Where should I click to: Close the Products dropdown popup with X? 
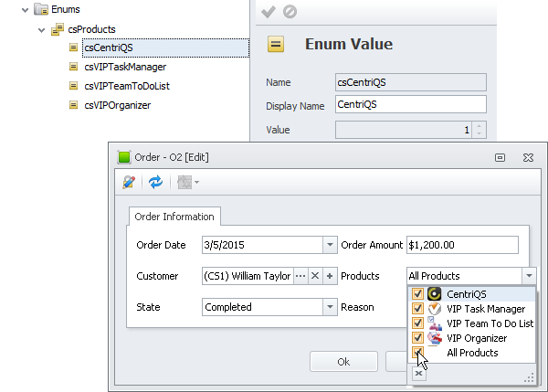pyautogui.click(x=418, y=374)
